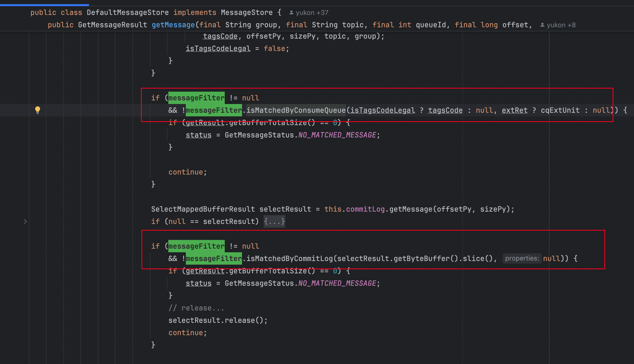This screenshot has height=364, width=634.
Task: Click the // release... comment
Action: click(196, 308)
